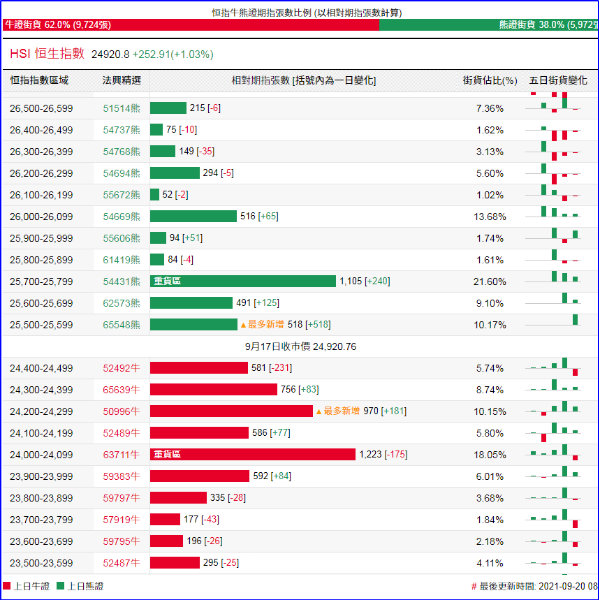Click the 最多新增 marker in 25,500-25,599 row
The height and width of the screenshot is (600, 599).
[262, 324]
